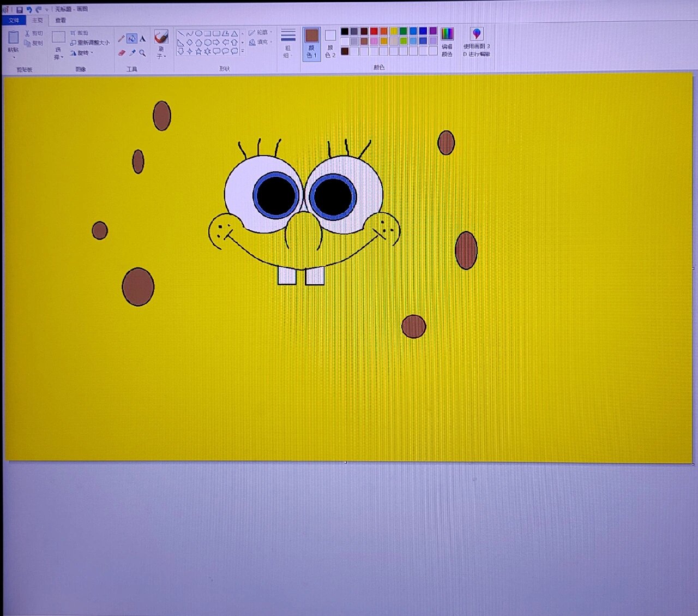This screenshot has width=698, height=616.
Task: Select the Magnifier tool
Action: click(x=143, y=53)
